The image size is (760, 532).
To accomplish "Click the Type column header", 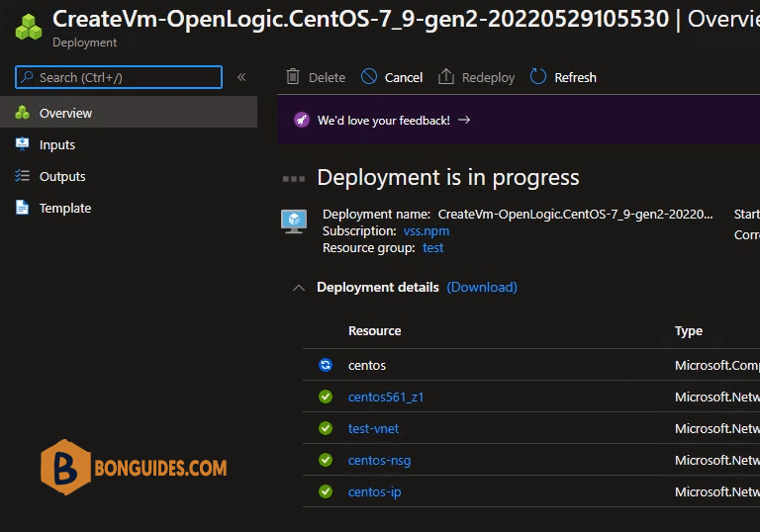I will click(689, 331).
